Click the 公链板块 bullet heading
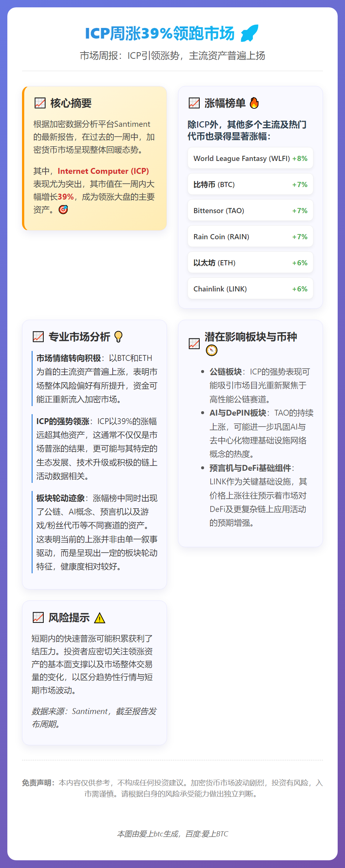 coord(225,372)
